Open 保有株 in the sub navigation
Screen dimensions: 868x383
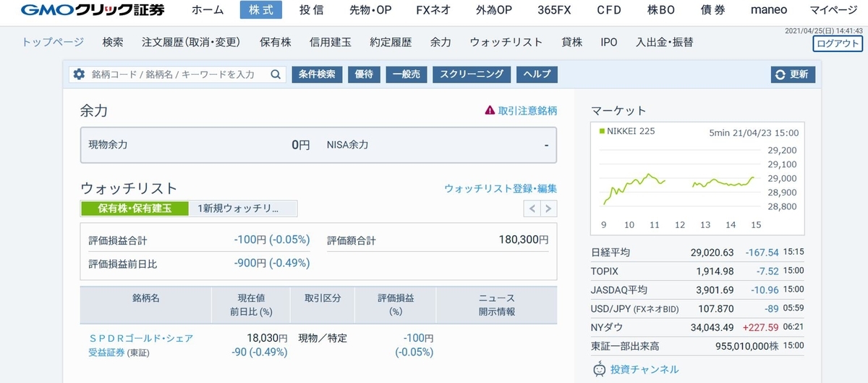pyautogui.click(x=274, y=42)
